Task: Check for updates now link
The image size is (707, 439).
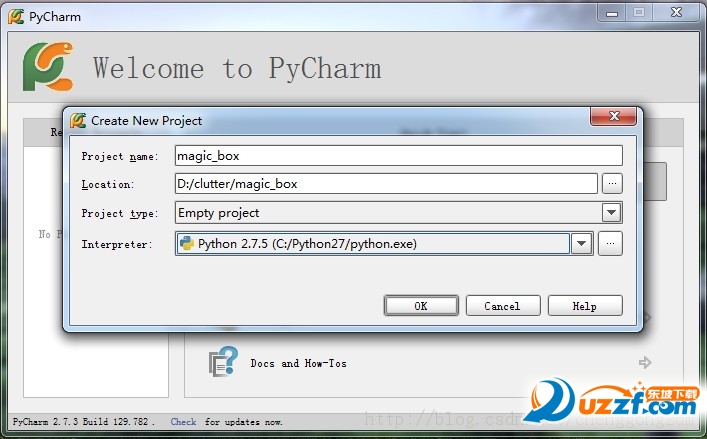Action: click(183, 422)
